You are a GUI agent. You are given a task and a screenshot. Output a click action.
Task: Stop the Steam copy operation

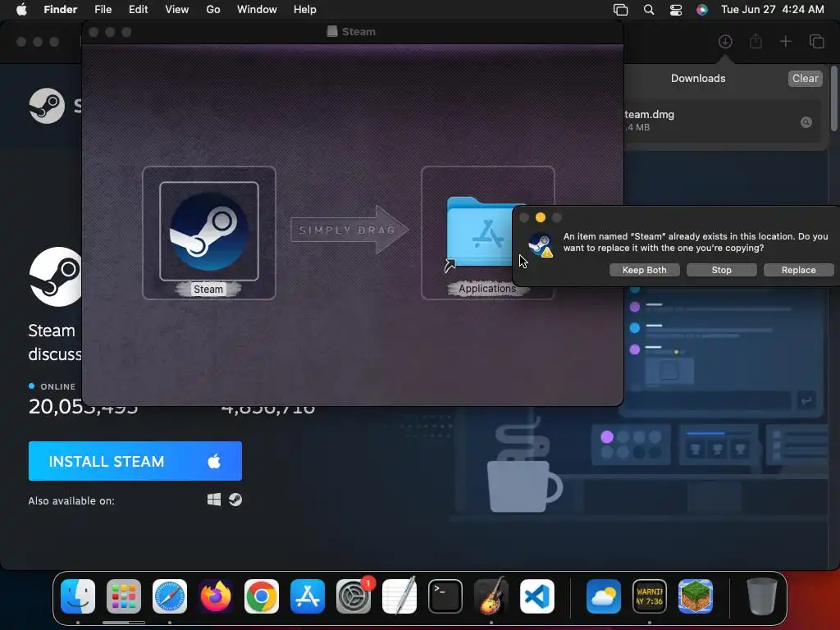[x=722, y=270]
